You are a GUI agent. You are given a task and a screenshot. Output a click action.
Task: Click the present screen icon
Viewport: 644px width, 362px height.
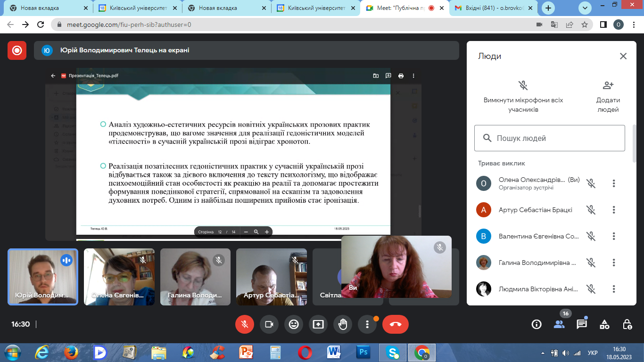coord(318,324)
